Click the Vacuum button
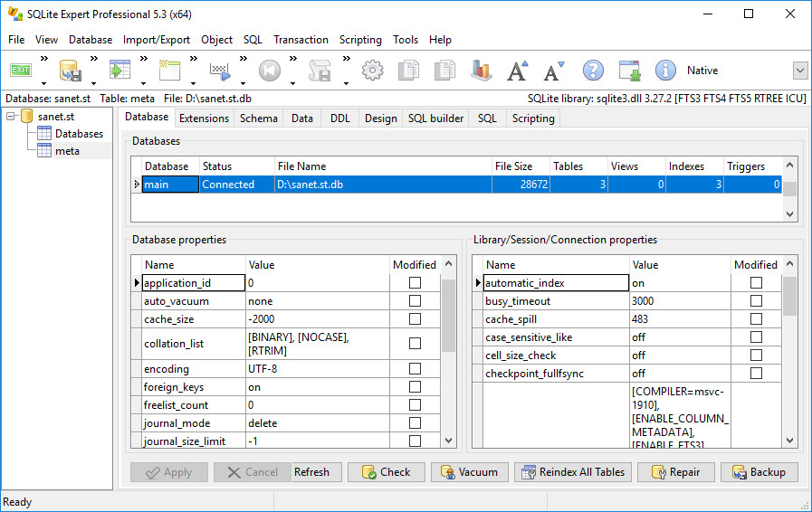 click(469, 472)
